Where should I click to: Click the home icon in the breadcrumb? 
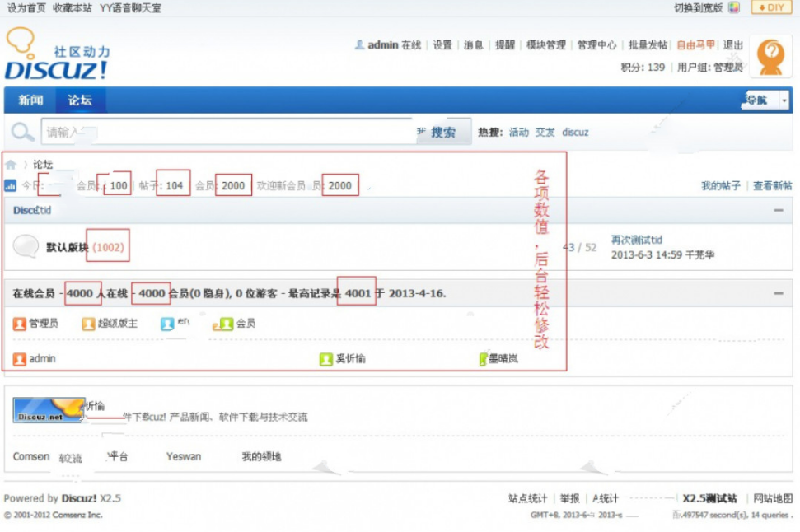click(x=11, y=165)
